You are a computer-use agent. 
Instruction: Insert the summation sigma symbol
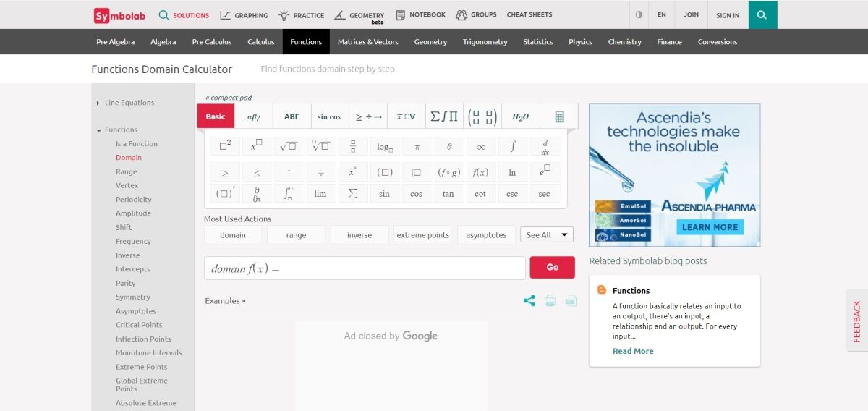[353, 193]
